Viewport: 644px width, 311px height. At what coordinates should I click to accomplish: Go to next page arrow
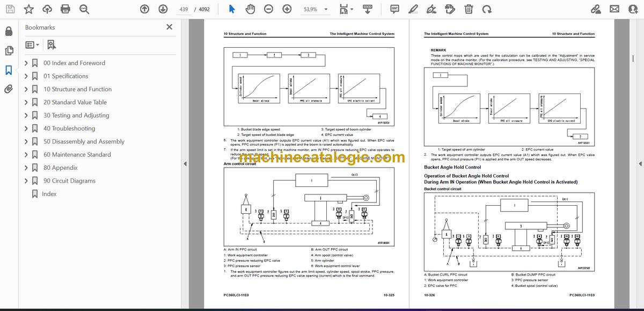click(x=163, y=9)
